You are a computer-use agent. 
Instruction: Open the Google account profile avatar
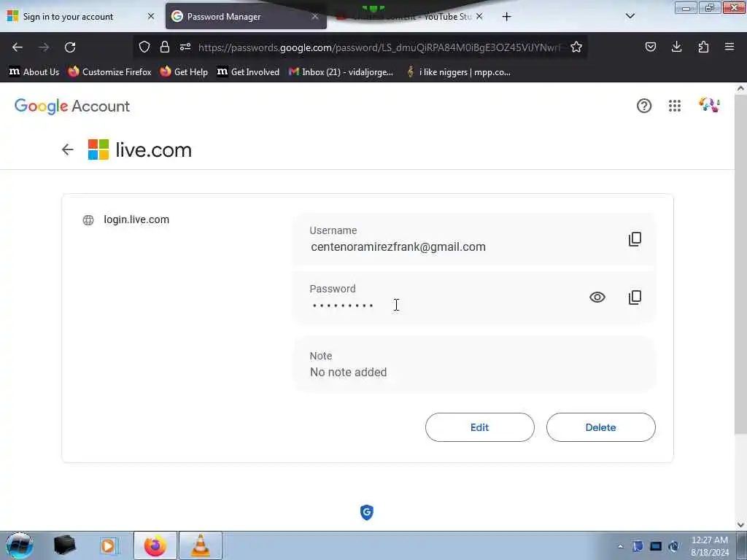tap(709, 105)
